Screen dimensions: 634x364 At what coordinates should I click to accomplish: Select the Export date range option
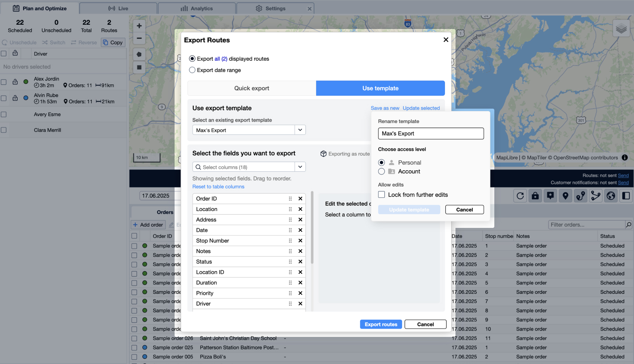point(192,70)
